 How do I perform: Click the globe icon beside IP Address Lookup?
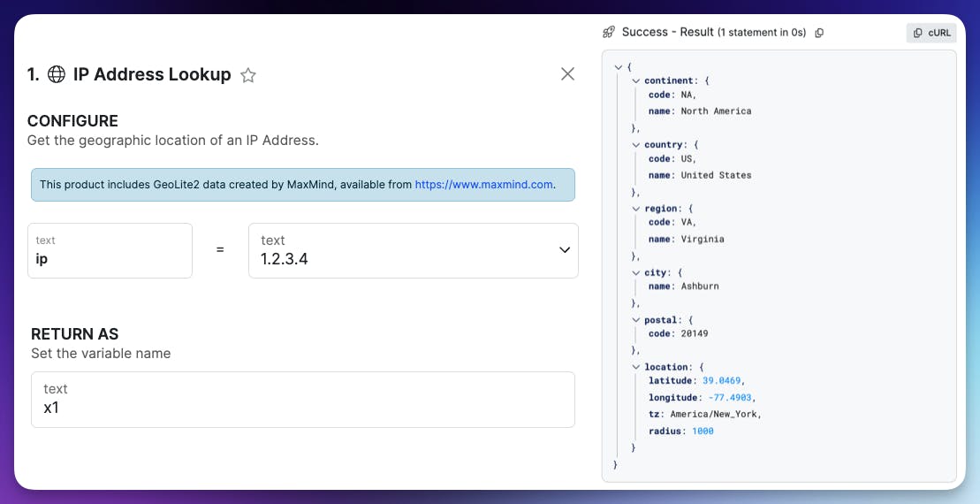pos(57,75)
